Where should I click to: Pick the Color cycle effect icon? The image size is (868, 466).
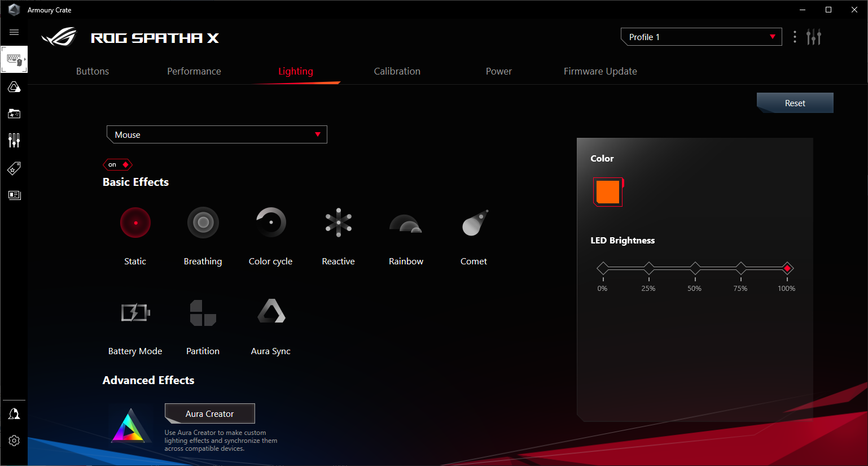(271, 223)
